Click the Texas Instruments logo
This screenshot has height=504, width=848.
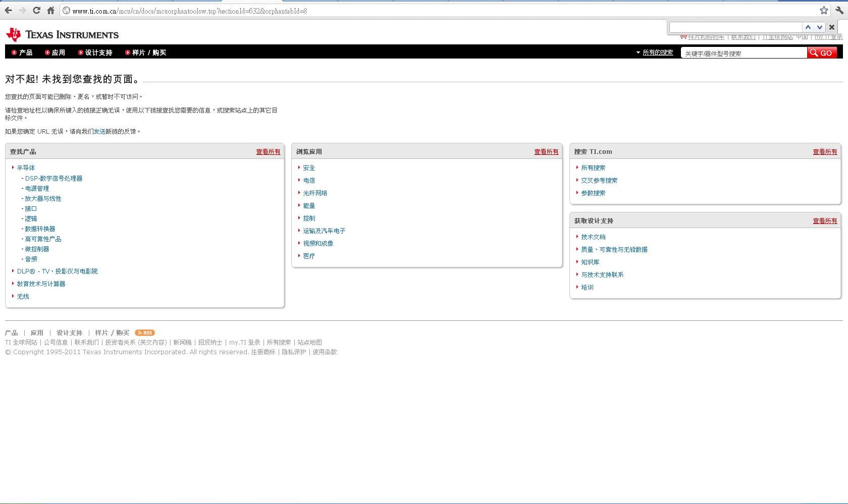pyautogui.click(x=62, y=34)
